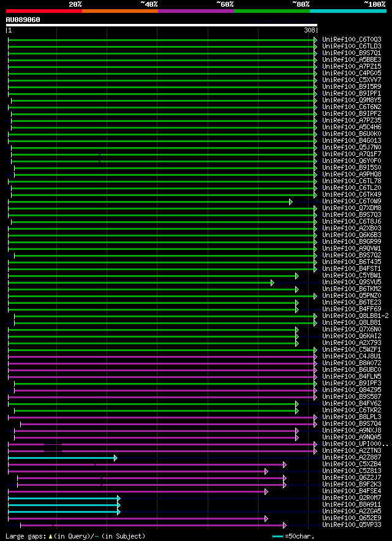Select the cyan alignment bar for UniRef100_Q2R0M7

pos(64,498)
